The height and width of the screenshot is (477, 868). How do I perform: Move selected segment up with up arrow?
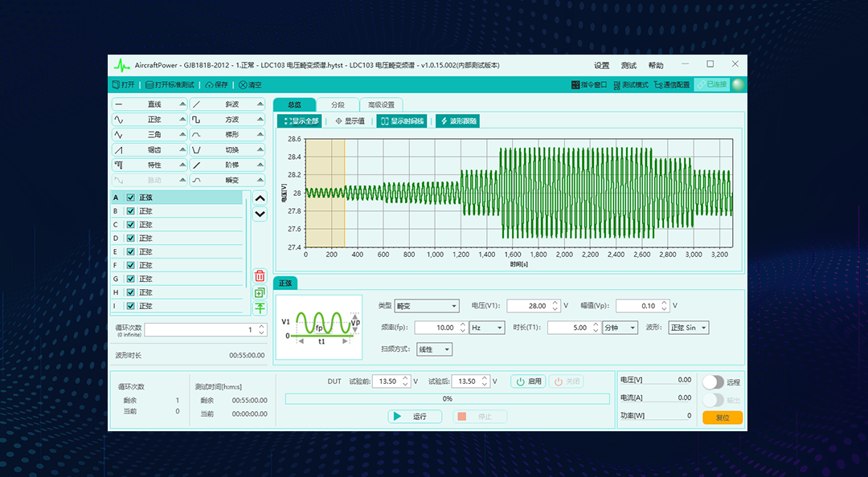pos(260,198)
